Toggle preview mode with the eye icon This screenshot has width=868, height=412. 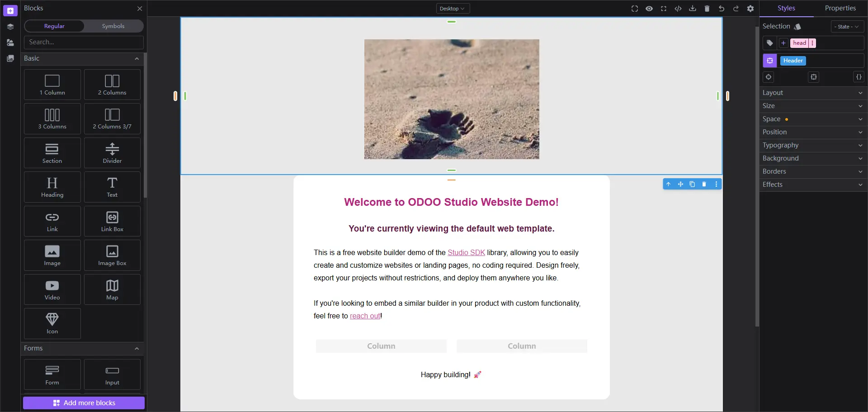click(649, 9)
